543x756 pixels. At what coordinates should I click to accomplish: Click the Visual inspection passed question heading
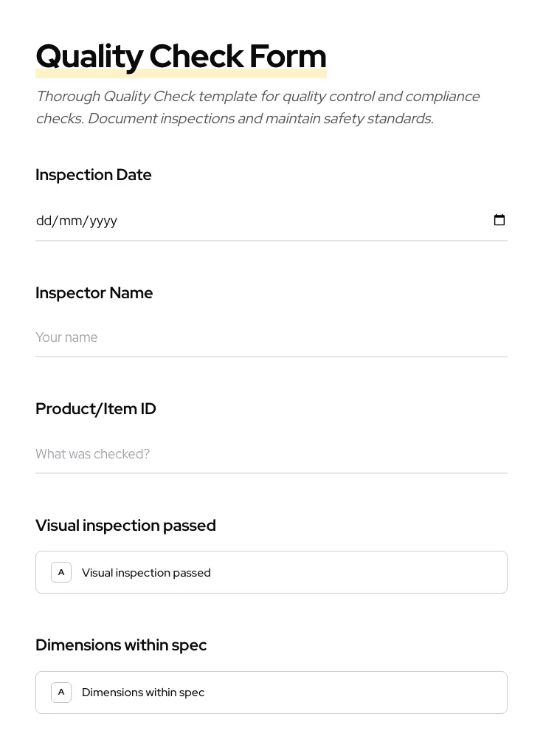click(125, 526)
